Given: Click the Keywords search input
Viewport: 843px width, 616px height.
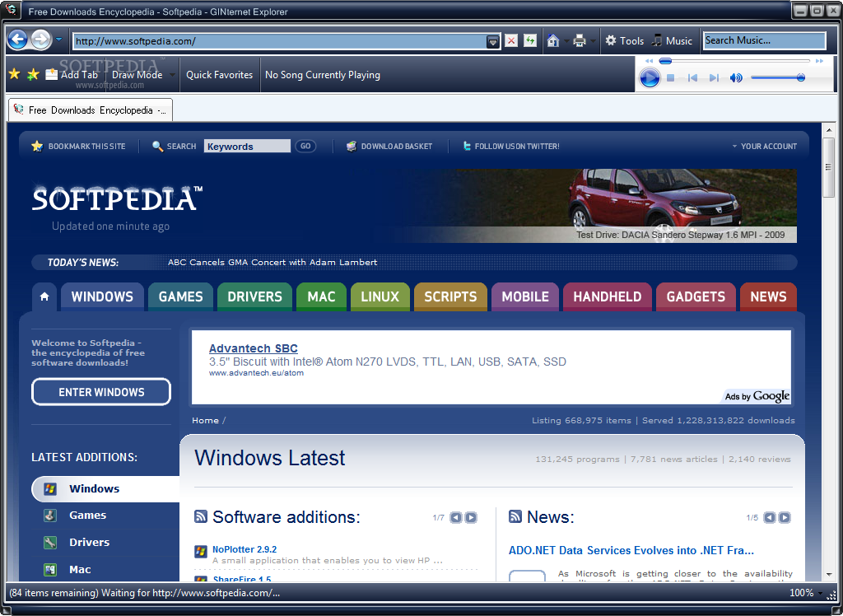Looking at the screenshot, I should tap(247, 147).
